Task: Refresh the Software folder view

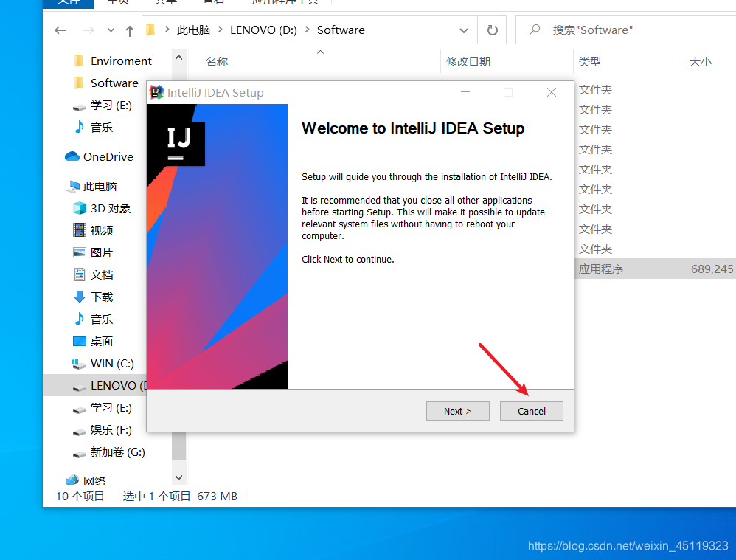Action: click(x=493, y=30)
